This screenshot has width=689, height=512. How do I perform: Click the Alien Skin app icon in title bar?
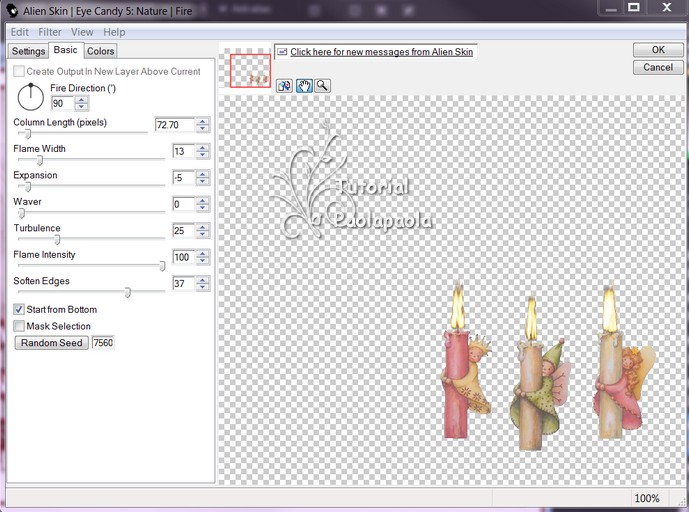pos(12,11)
